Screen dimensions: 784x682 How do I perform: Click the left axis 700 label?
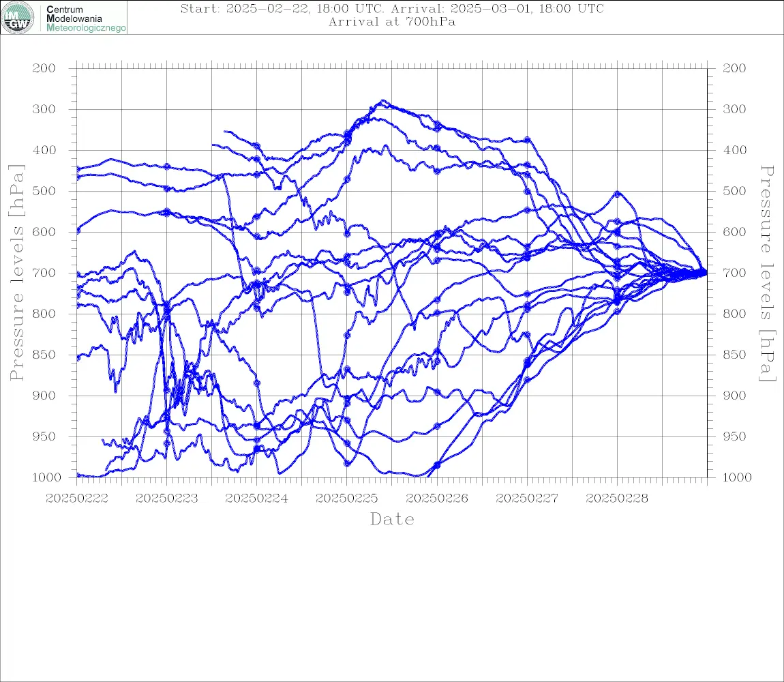click(44, 273)
